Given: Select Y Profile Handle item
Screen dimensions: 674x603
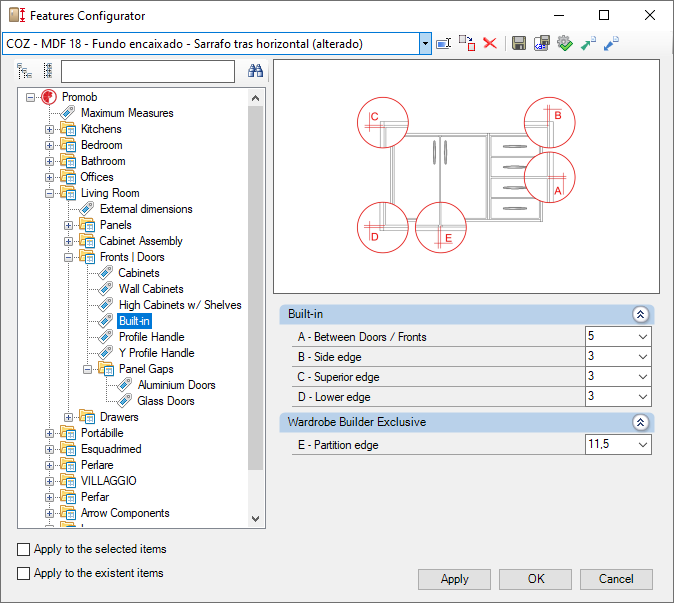Looking at the screenshot, I should [156, 353].
